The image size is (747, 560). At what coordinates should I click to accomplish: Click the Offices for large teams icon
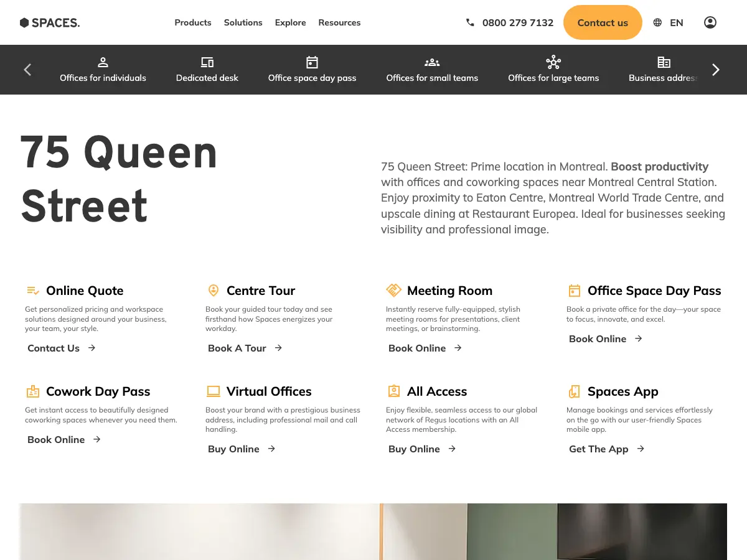point(553,62)
